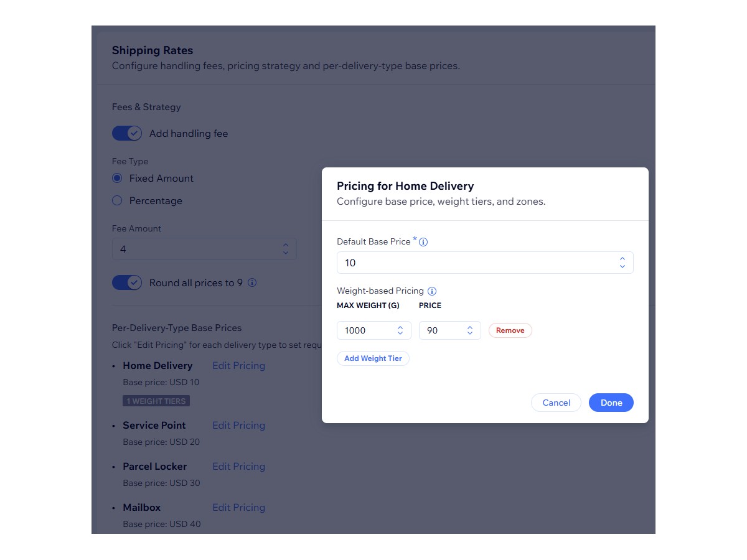Click the PRICE column header
The height and width of the screenshot is (560, 747).
point(430,306)
